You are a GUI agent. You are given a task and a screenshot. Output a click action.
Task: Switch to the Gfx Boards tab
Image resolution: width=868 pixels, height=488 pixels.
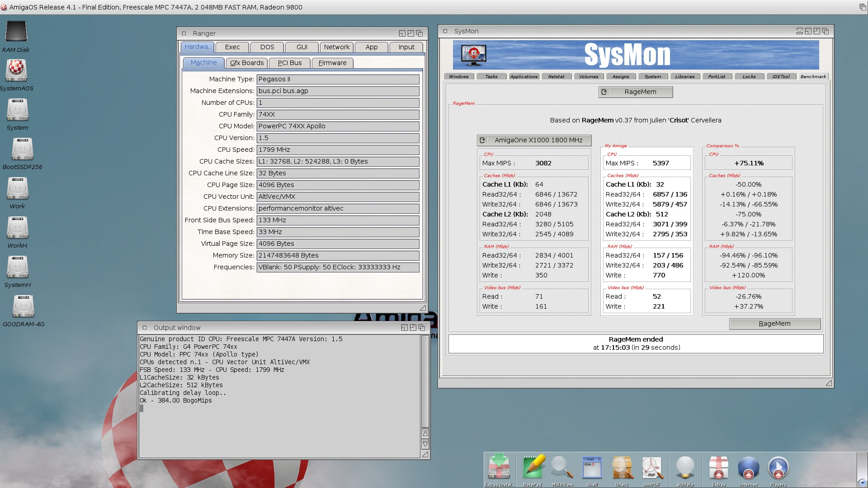247,63
